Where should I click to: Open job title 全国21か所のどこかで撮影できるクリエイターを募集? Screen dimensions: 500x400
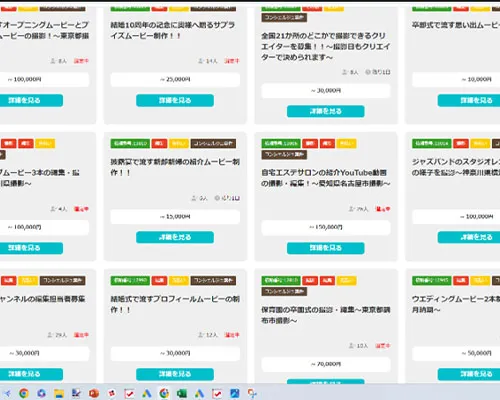click(x=326, y=47)
